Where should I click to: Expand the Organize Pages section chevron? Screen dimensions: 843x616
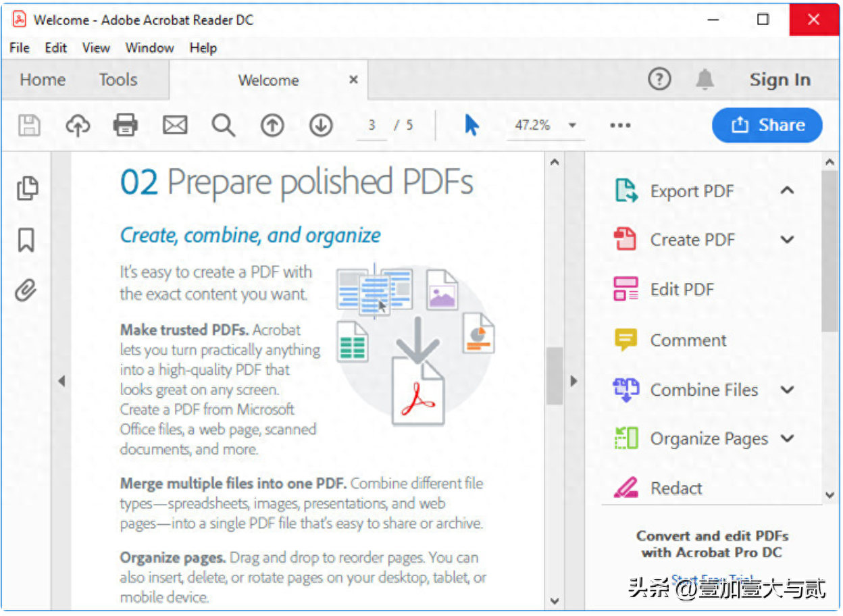pos(787,438)
